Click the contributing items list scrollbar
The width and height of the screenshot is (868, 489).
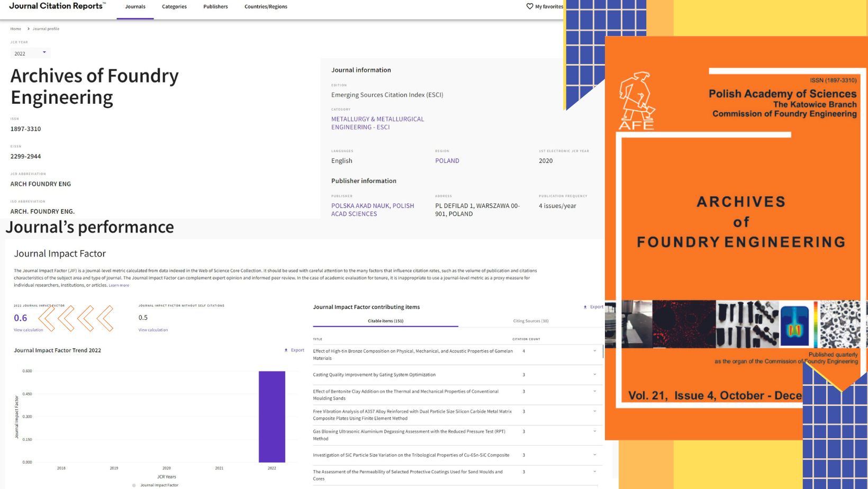[x=603, y=351]
